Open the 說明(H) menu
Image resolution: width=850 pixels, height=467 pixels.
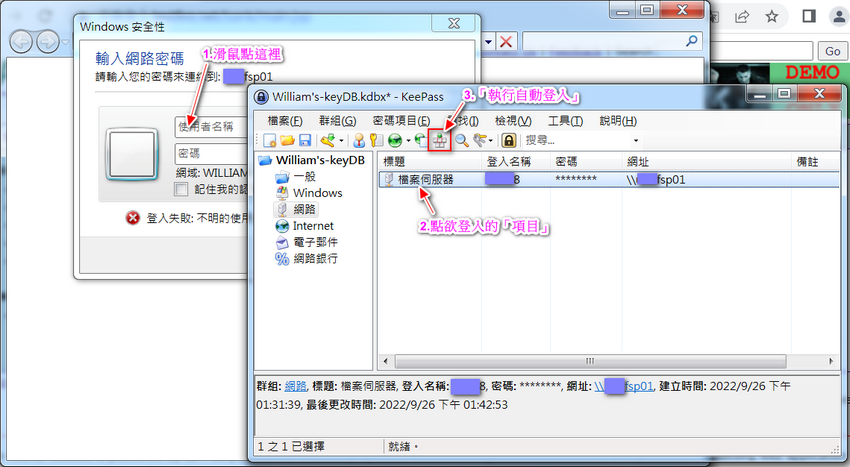point(618,121)
